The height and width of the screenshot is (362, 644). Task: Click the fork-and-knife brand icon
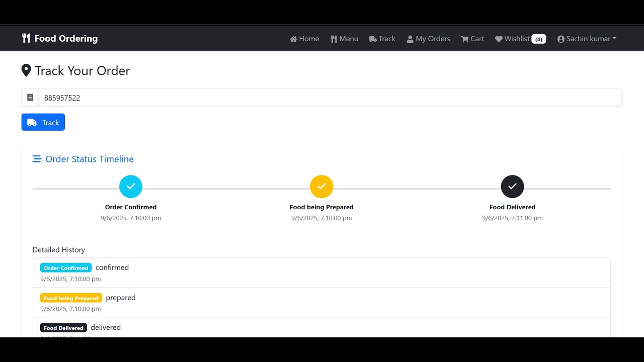[26, 38]
